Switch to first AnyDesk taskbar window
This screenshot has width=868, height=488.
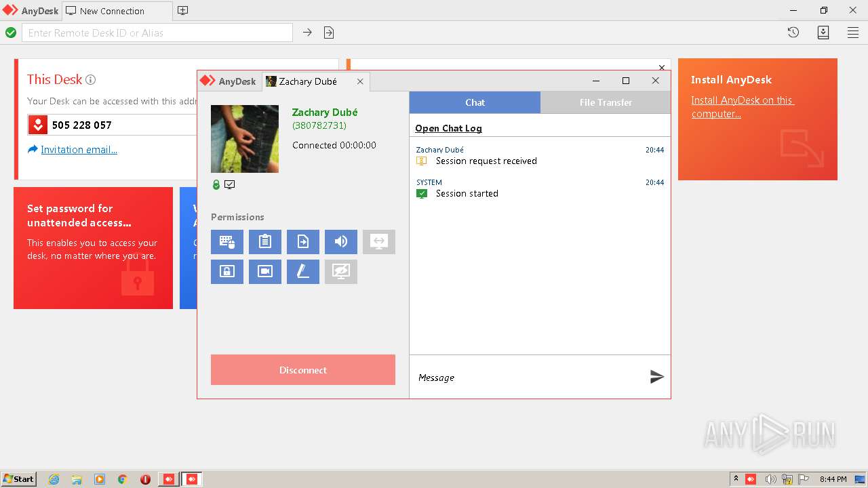point(168,479)
